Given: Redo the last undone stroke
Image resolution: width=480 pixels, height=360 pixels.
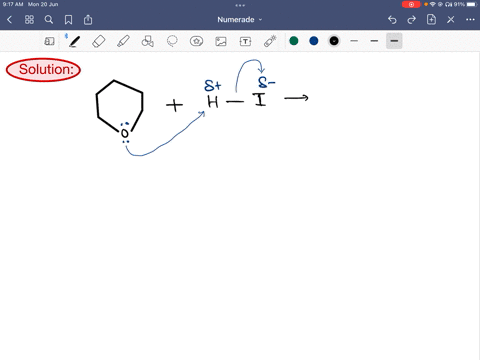Looking at the screenshot, I should tap(412, 20).
